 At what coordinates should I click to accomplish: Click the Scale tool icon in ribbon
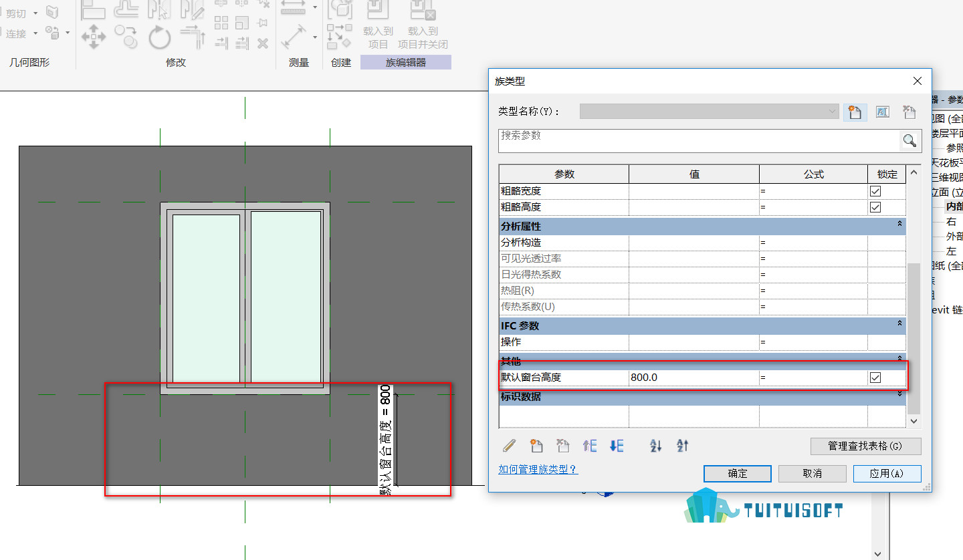pos(242,23)
